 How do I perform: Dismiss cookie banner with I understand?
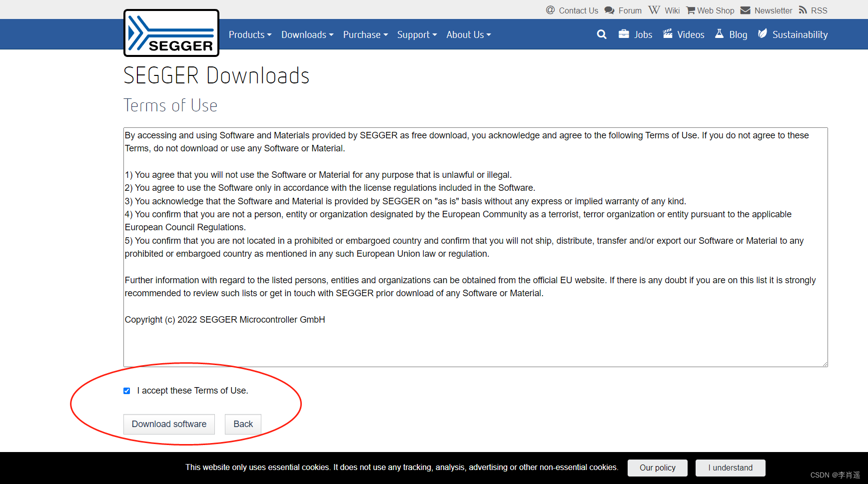(730, 468)
